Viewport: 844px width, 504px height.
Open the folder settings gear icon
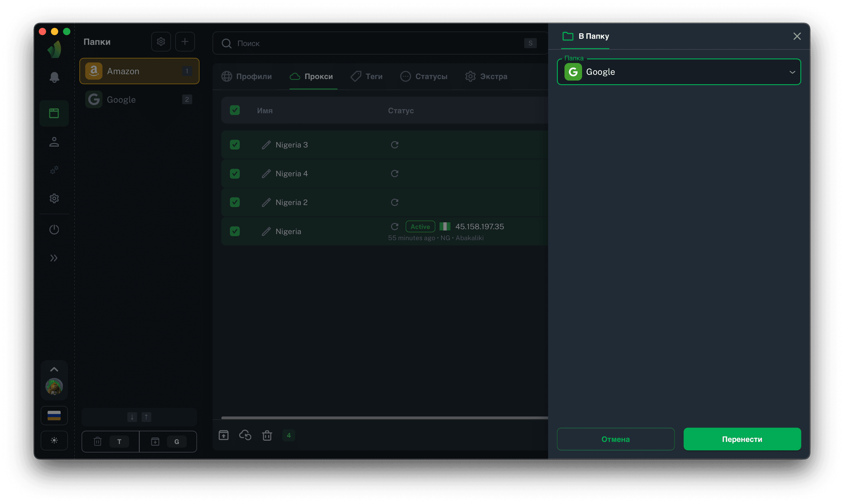click(x=161, y=41)
